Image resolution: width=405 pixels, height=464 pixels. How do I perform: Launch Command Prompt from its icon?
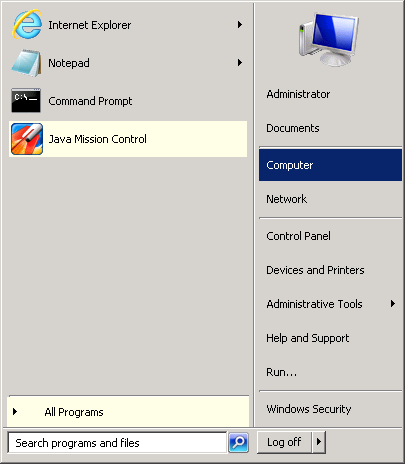coord(26,100)
